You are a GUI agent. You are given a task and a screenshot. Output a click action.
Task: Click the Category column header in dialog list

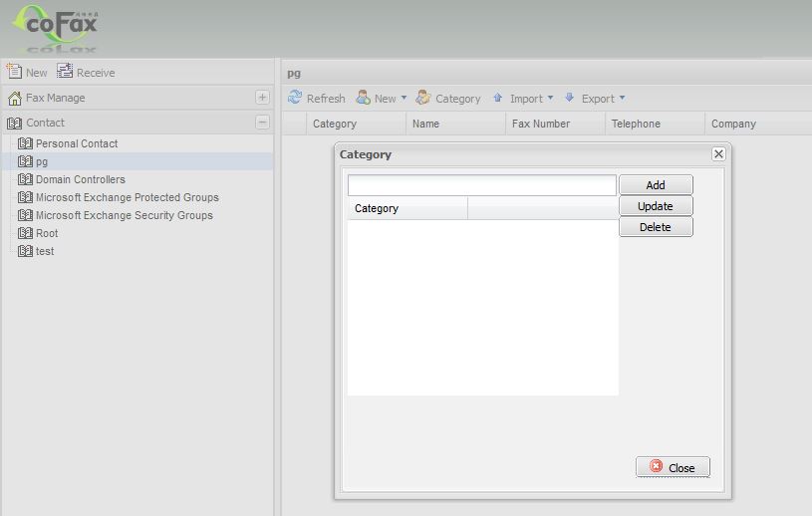[407, 208]
